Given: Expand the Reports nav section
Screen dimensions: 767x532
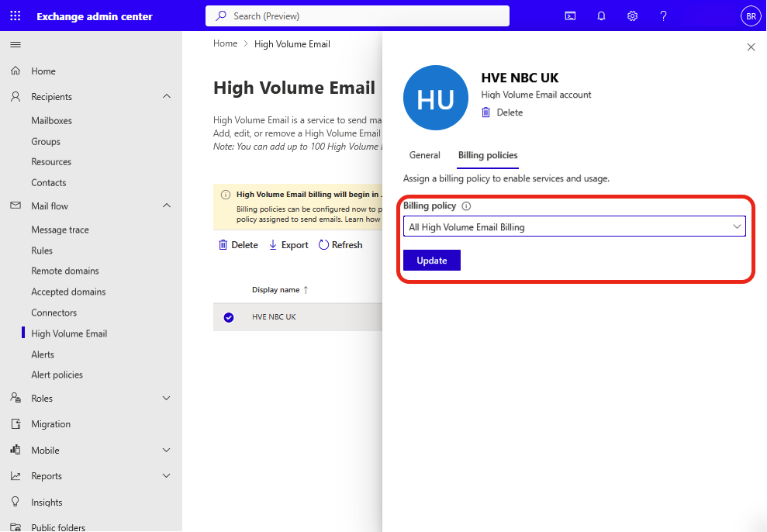Looking at the screenshot, I should (166, 476).
